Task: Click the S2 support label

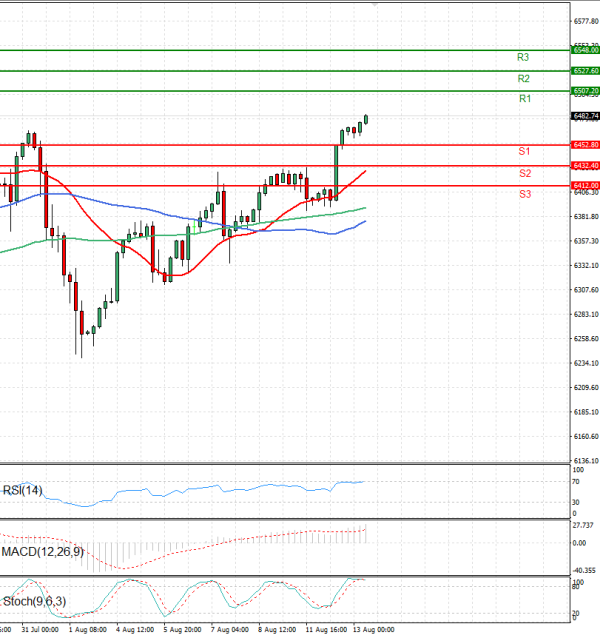Action: pyautogui.click(x=525, y=174)
